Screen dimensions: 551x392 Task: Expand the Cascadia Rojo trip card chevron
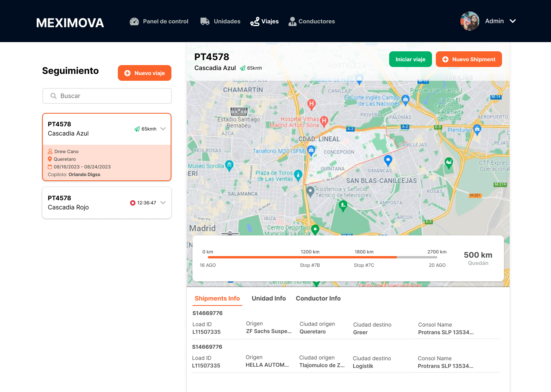[163, 203]
